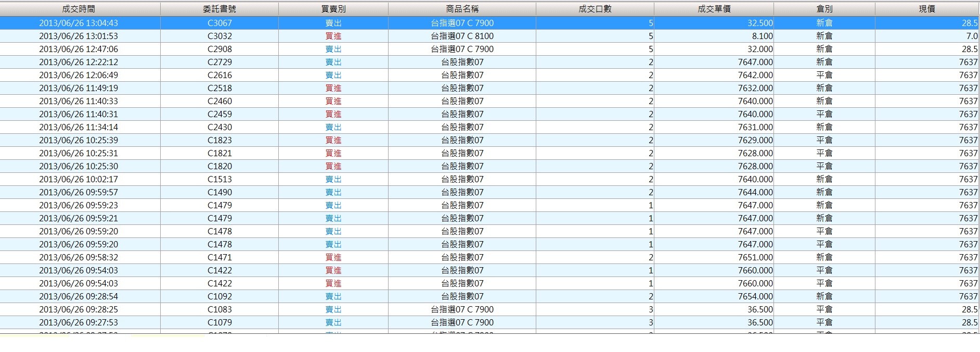Click the trade price 7631.000

(x=755, y=127)
